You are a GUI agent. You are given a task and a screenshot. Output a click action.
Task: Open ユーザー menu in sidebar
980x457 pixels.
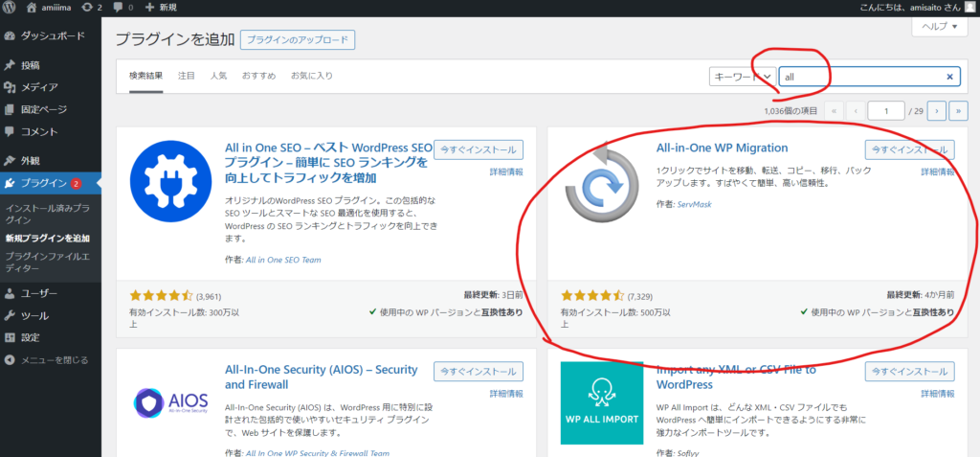point(51,293)
